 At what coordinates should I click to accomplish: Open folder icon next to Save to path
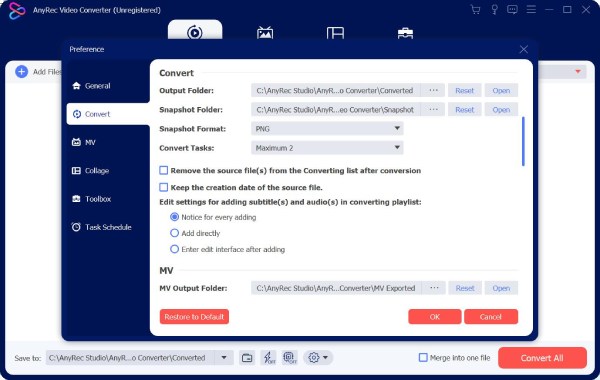coord(247,358)
